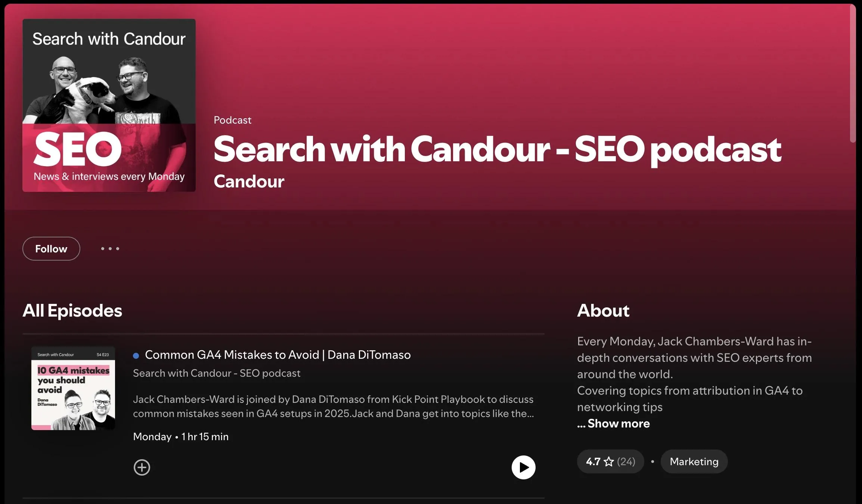The width and height of the screenshot is (862, 504).
Task: Open show link under the episode title
Action: coord(217,373)
